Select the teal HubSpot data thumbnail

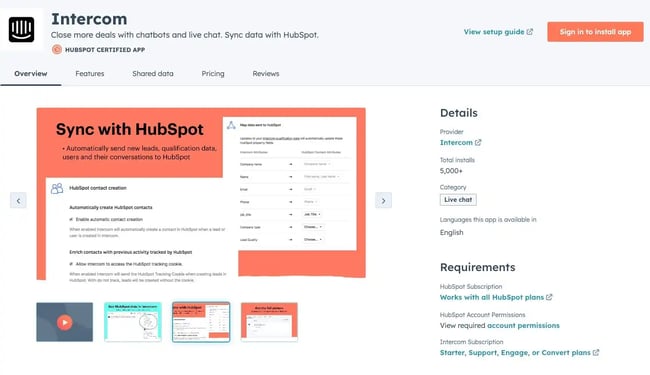click(x=133, y=322)
